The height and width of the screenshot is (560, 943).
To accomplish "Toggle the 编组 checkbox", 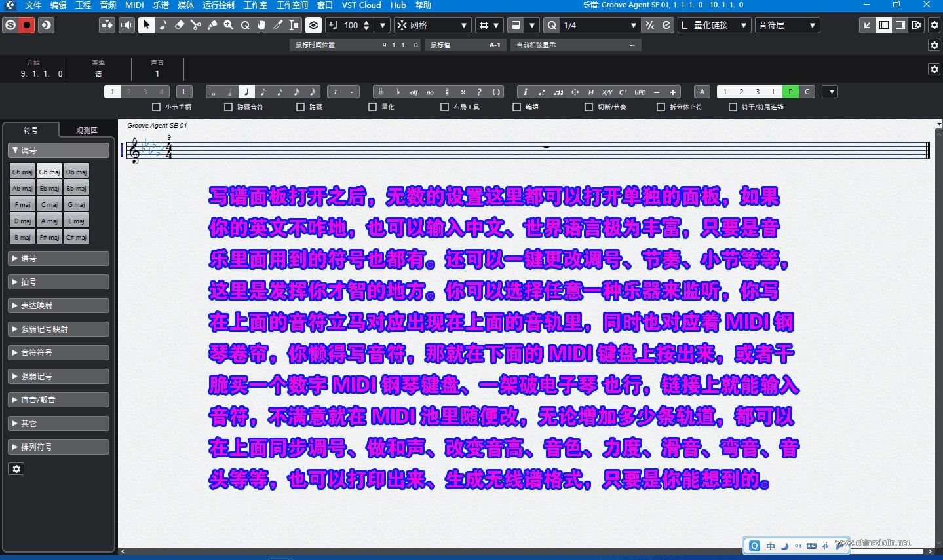I will [516, 107].
